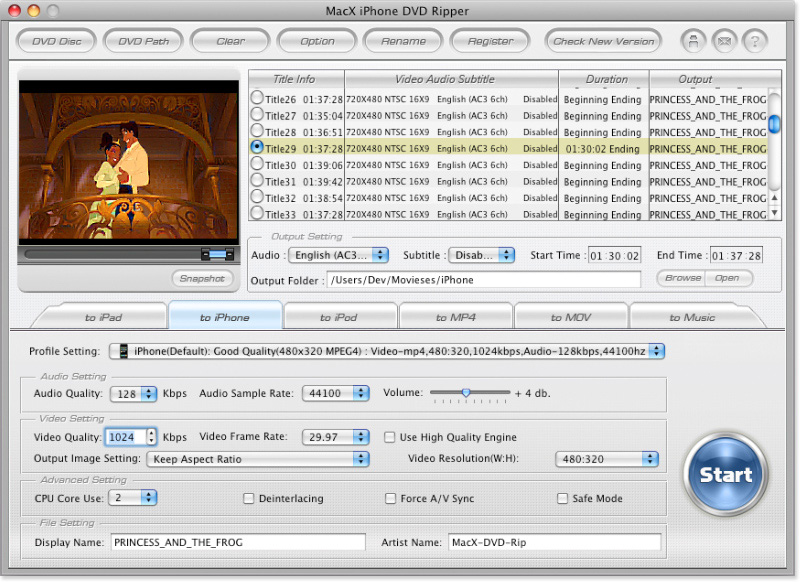
Task: Toggle the Deinterlacing checkbox
Action: [249, 498]
